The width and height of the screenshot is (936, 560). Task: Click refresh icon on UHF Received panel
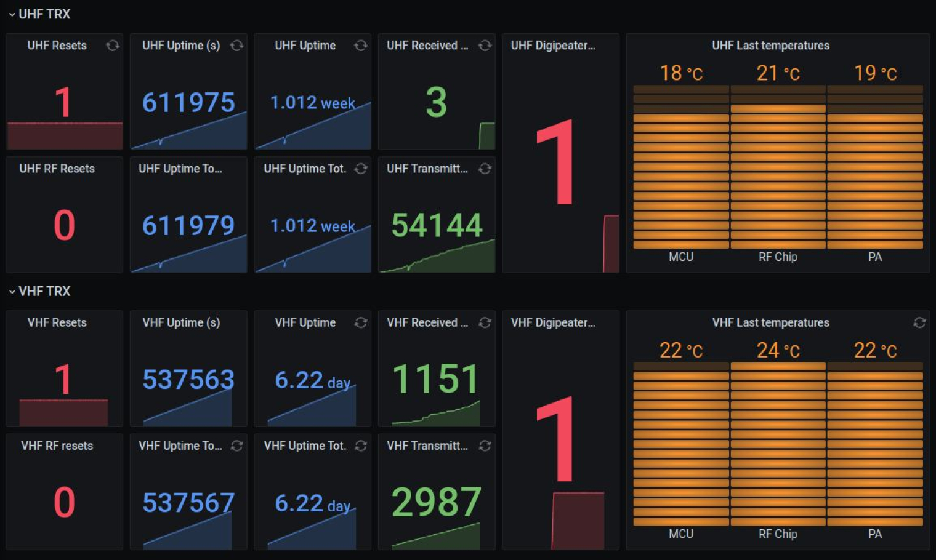(x=485, y=46)
